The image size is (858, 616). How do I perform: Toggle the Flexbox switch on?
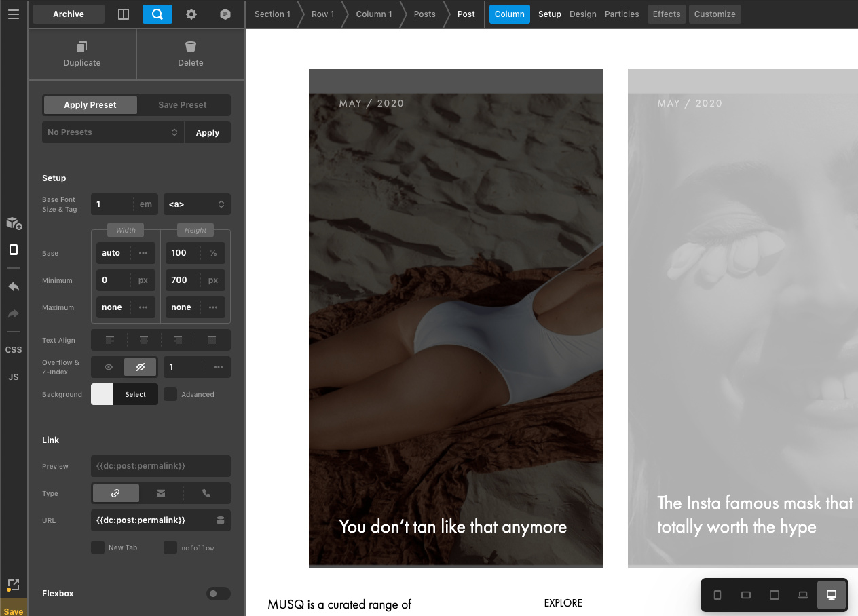(x=218, y=594)
